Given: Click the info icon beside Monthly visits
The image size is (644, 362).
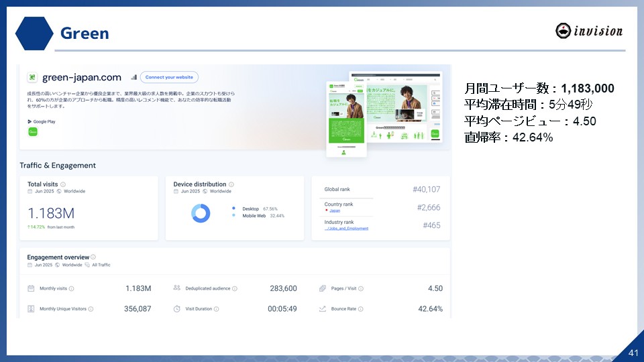Looking at the screenshot, I should coord(72,288).
